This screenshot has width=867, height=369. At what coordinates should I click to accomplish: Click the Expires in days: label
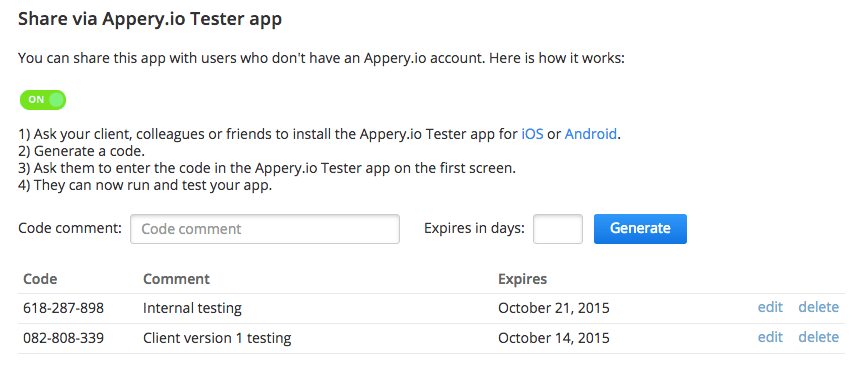click(x=474, y=228)
